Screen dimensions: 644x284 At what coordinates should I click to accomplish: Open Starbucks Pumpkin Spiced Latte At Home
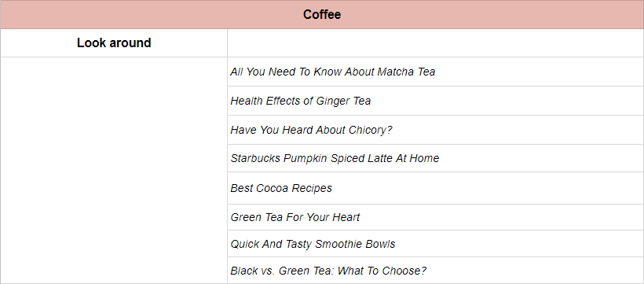(x=335, y=158)
